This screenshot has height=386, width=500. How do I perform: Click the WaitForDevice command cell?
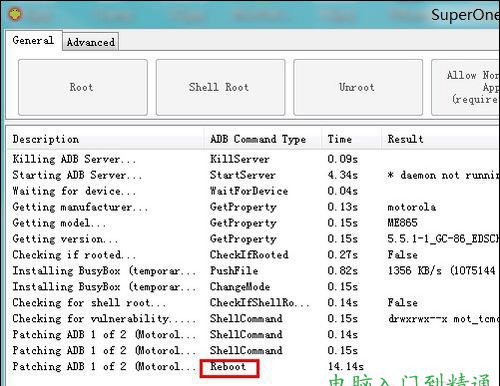[249, 191]
